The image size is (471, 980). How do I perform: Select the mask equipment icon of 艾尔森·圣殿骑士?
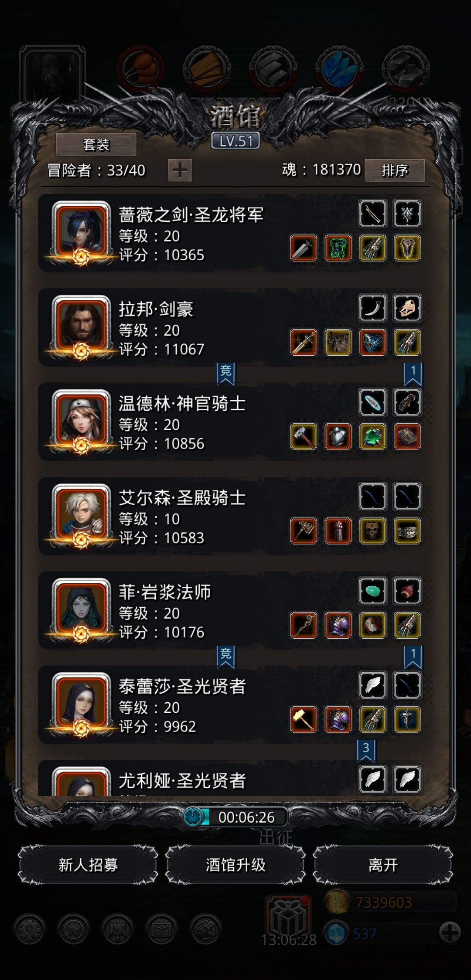373,531
